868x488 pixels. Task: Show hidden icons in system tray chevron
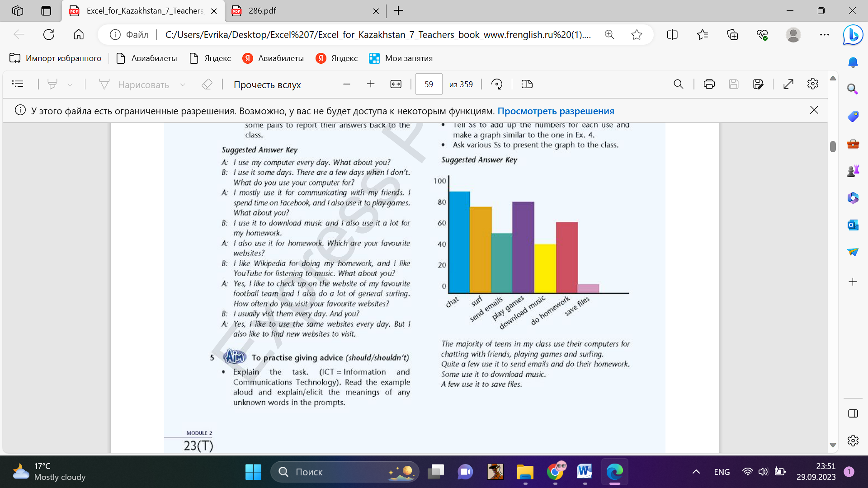coord(696,472)
